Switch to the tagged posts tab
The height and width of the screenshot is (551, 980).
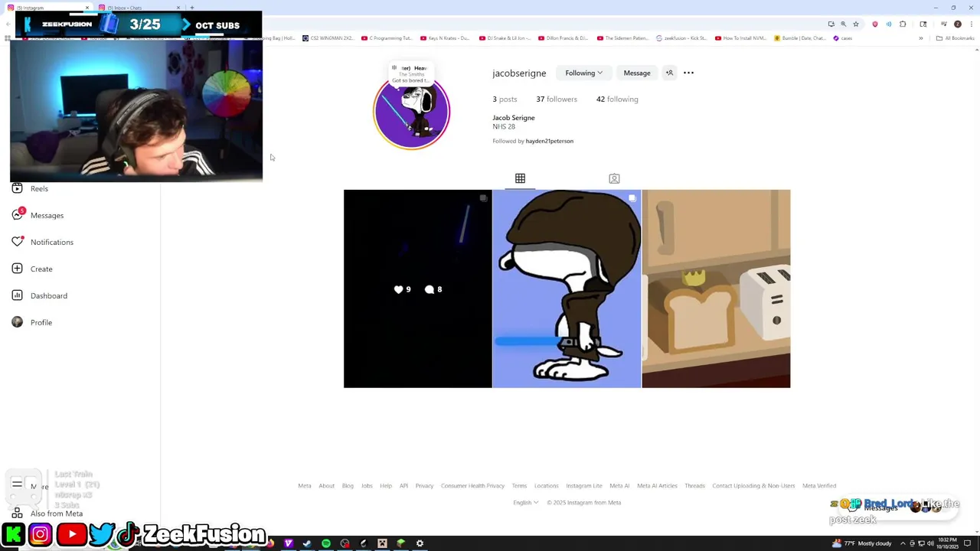(614, 178)
